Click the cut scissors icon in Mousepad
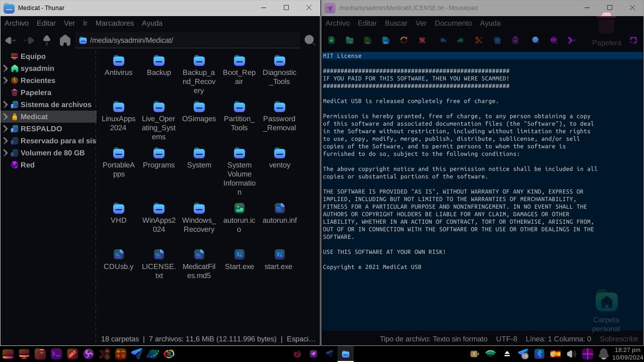644x362 pixels. point(479,40)
